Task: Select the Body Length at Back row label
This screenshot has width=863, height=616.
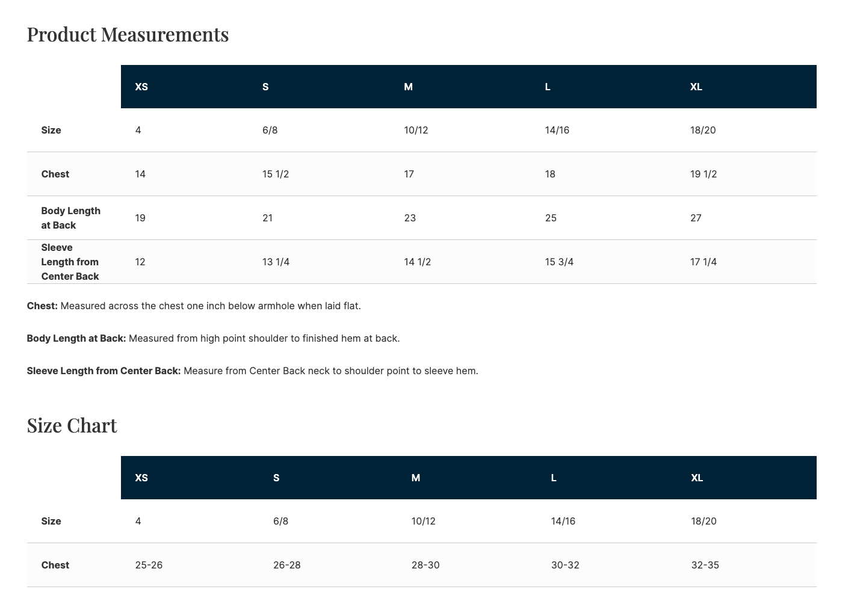Action: tap(70, 218)
